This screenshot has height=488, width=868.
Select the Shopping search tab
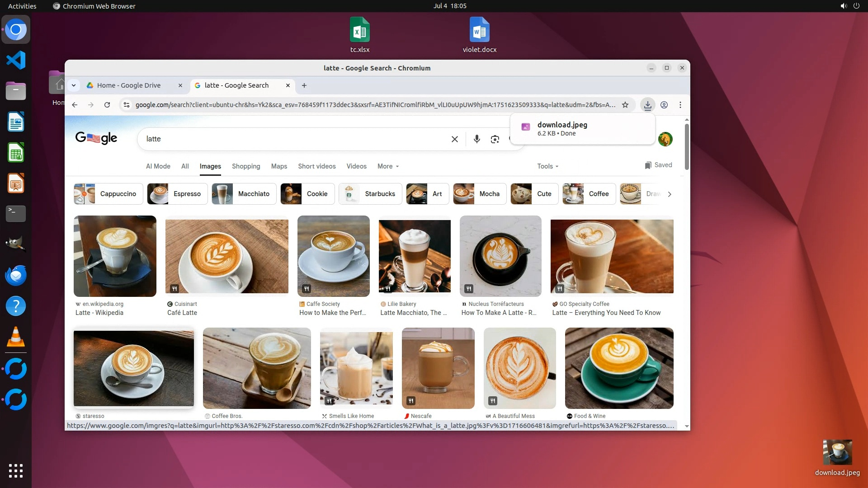point(246,166)
